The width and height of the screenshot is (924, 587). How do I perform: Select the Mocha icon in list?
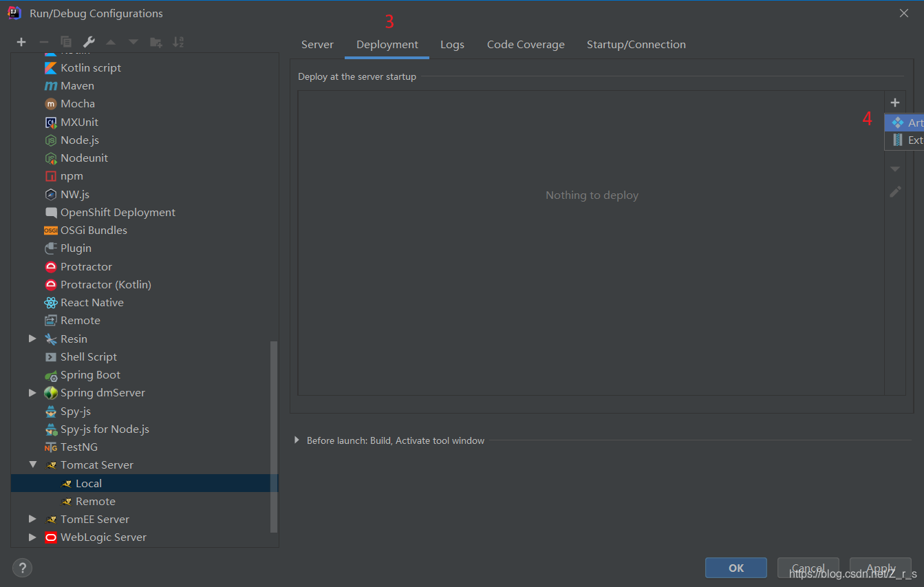point(50,104)
